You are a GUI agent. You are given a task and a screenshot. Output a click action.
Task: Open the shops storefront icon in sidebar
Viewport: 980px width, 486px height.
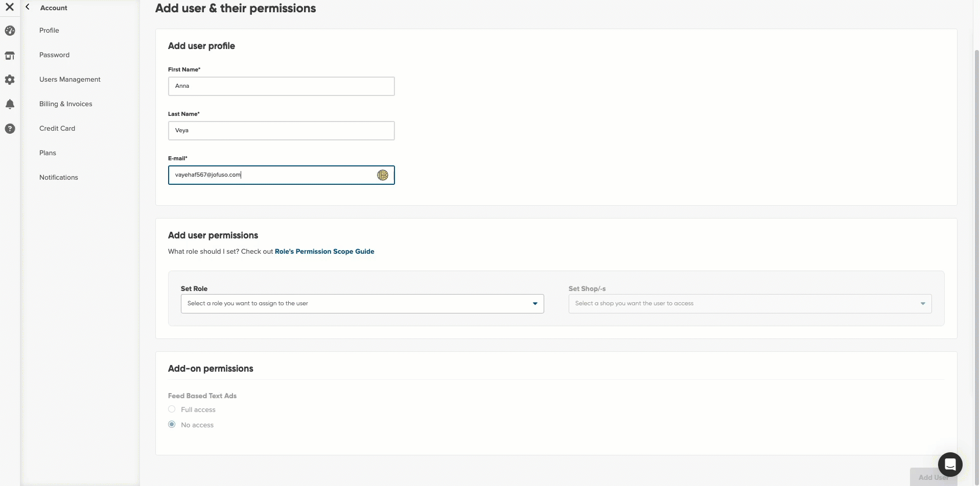click(x=10, y=55)
